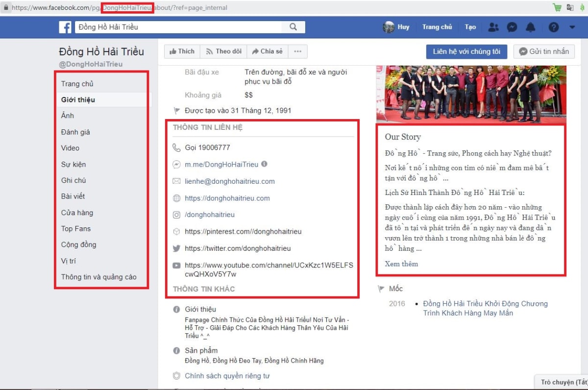This screenshot has width=588, height=390.
Task: Open Cộng đồng in the sidebar
Action: coord(78,244)
